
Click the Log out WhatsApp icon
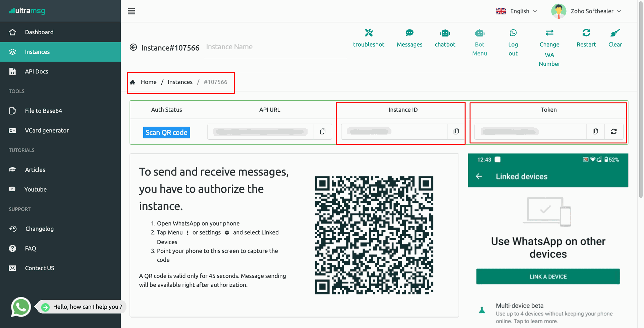(x=513, y=32)
